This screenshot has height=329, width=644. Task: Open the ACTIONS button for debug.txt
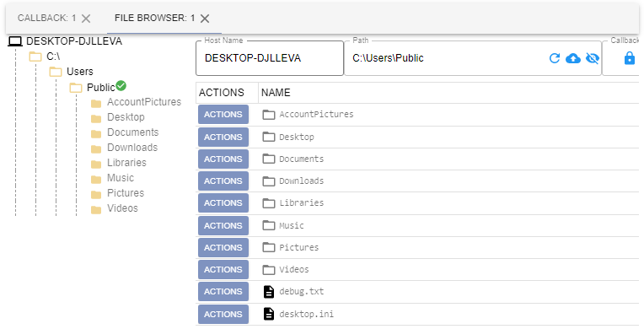(223, 292)
